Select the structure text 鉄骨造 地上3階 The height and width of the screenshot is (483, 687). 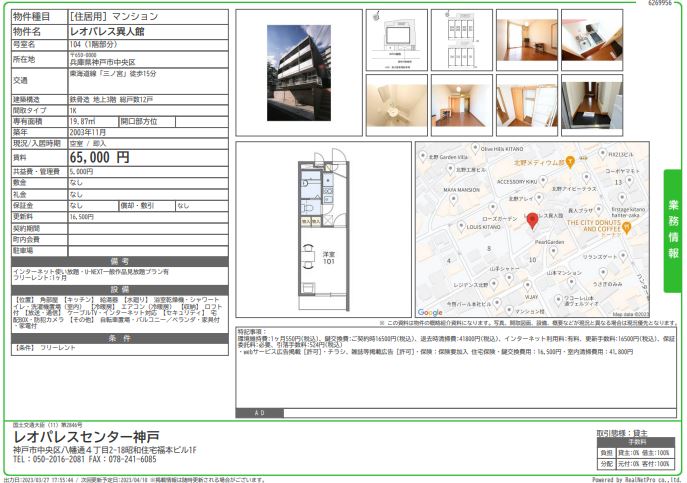[92, 99]
